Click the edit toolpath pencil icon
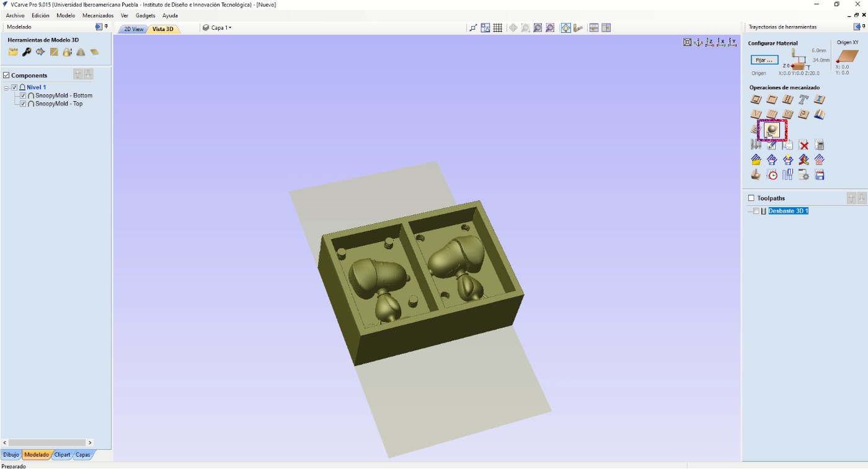The height and width of the screenshot is (469, 868). click(772, 145)
